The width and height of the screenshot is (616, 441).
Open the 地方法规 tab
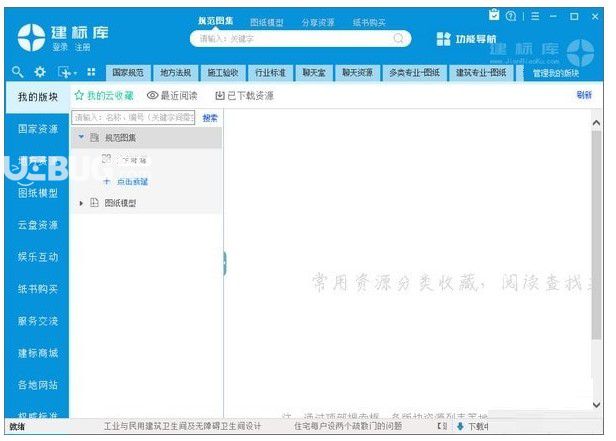(x=176, y=73)
